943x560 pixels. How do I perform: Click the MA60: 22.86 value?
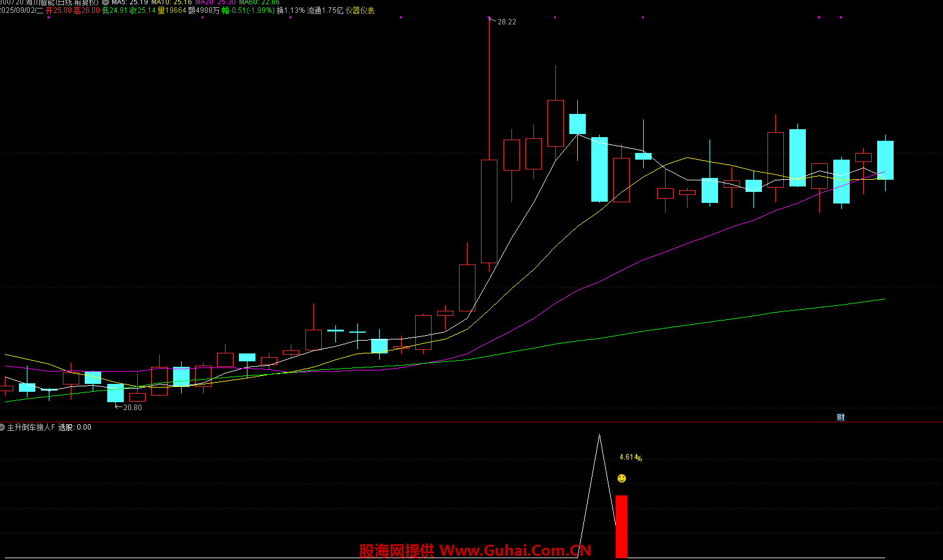click(259, 2)
